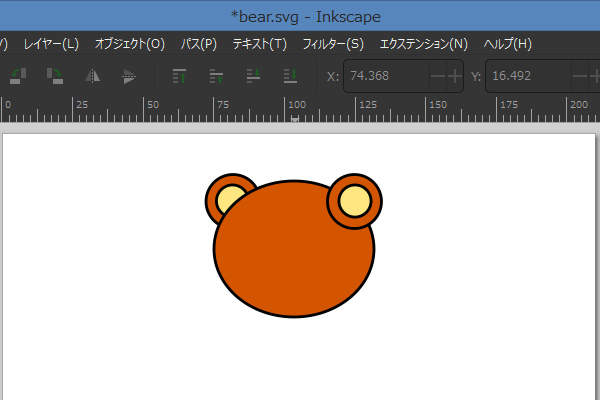Click the X coordinate input field

(384, 77)
